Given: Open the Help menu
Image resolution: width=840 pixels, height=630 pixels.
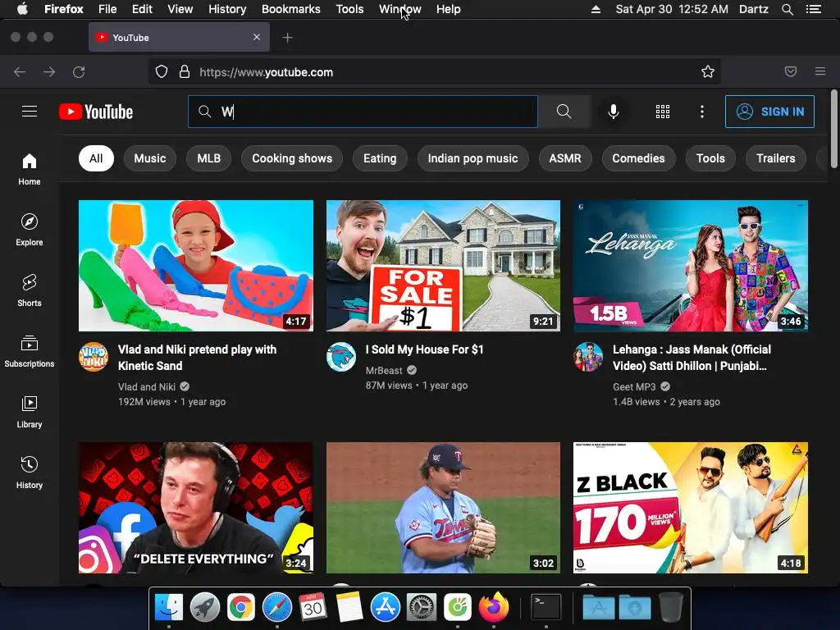Looking at the screenshot, I should click(449, 9).
